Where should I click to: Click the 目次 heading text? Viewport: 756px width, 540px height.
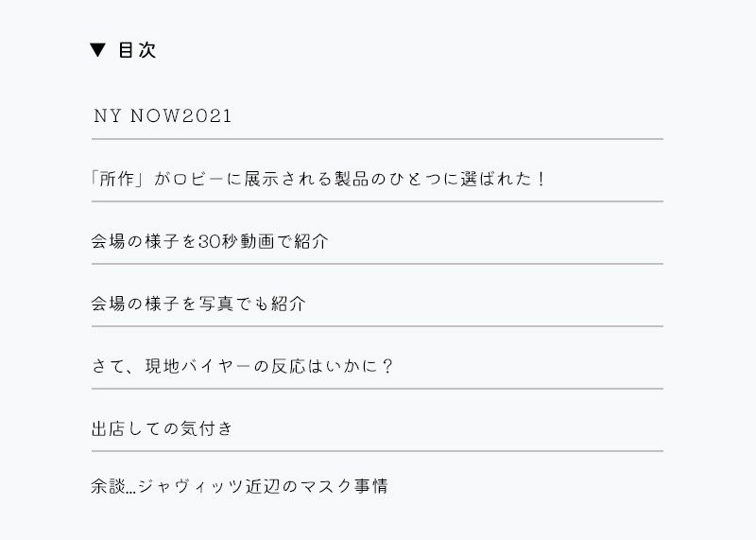(137, 50)
